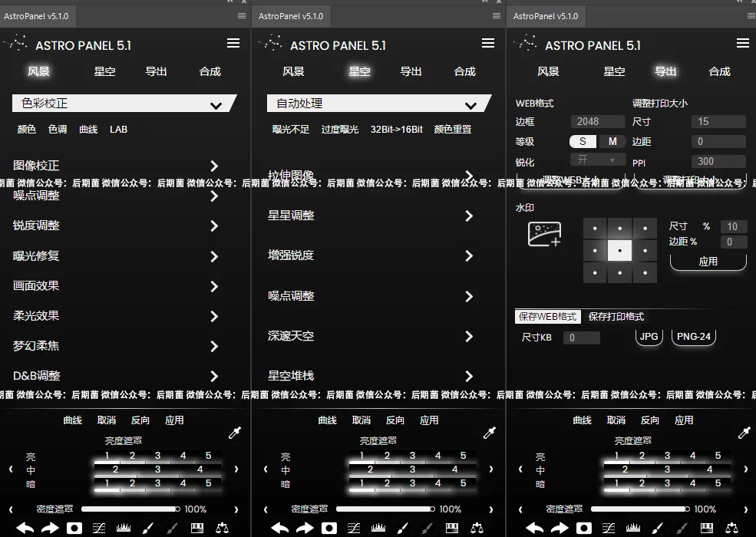Click the 边框 field showing 2048
Screen dimensions: 756x537
598,121
